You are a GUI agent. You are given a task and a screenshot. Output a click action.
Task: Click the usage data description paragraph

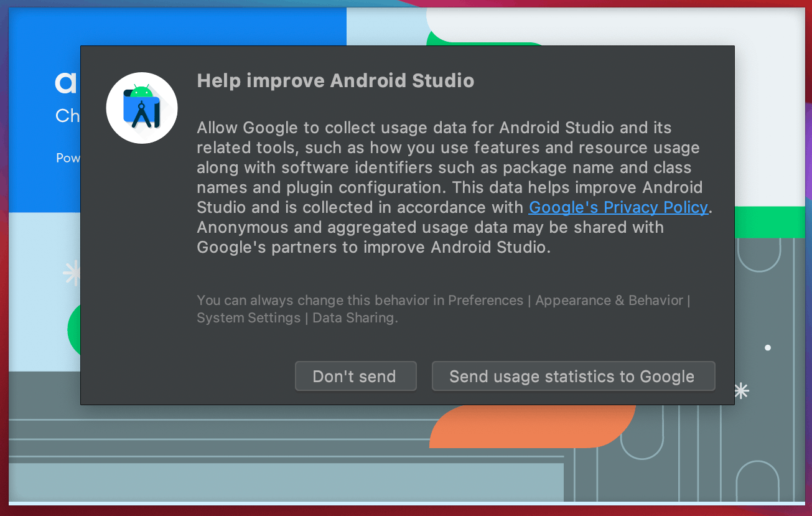pyautogui.click(x=454, y=187)
